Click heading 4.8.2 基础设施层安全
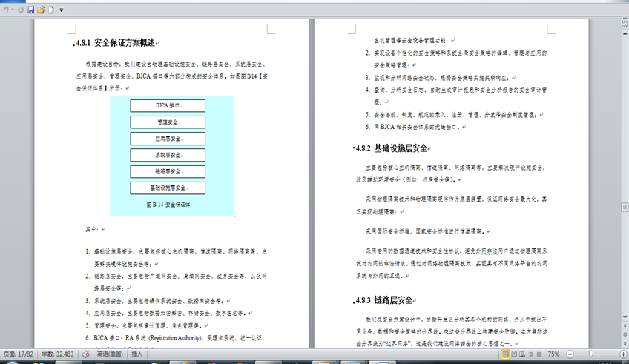This screenshot has width=629, height=364. 392,148
